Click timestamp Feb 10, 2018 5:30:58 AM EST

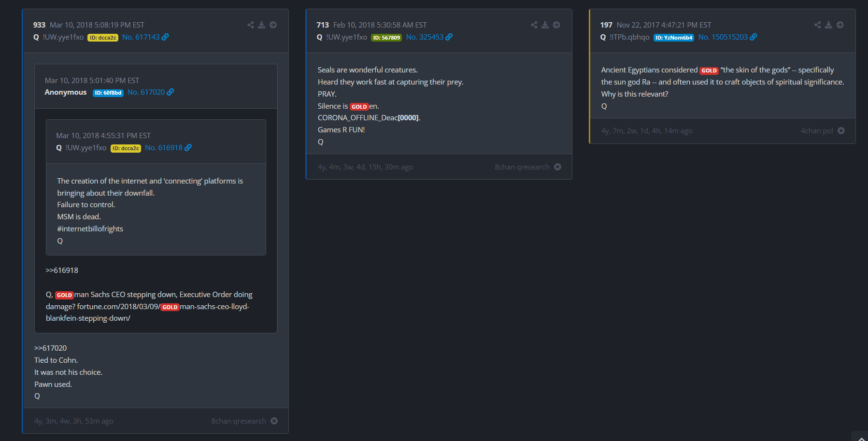click(x=380, y=25)
